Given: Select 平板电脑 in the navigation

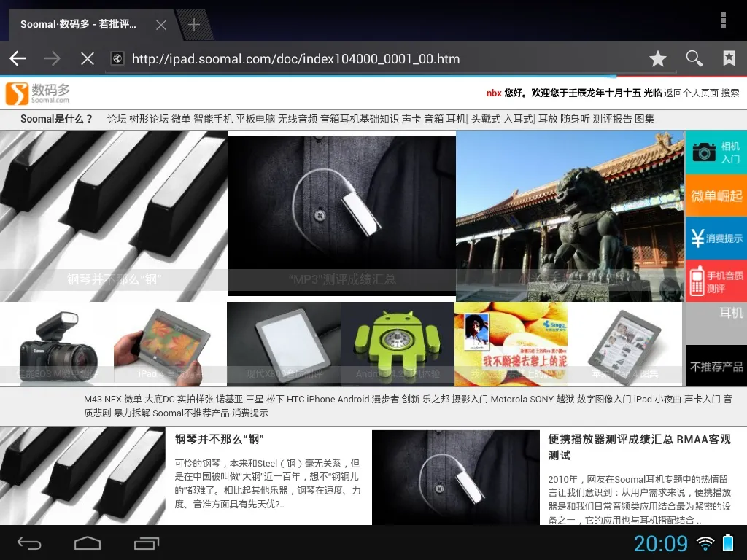Looking at the screenshot, I should click(x=255, y=119).
